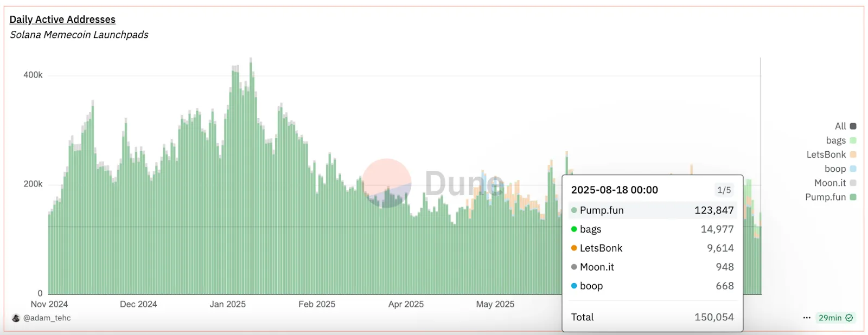The image size is (868, 335).
Task: Toggle the All series legend entry
Action: (x=845, y=126)
